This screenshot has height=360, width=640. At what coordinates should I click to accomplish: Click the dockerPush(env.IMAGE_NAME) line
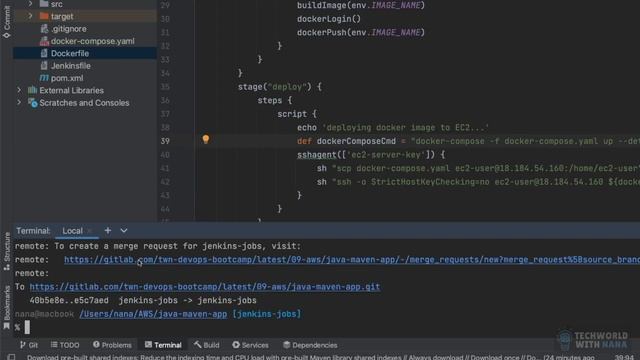point(361,32)
